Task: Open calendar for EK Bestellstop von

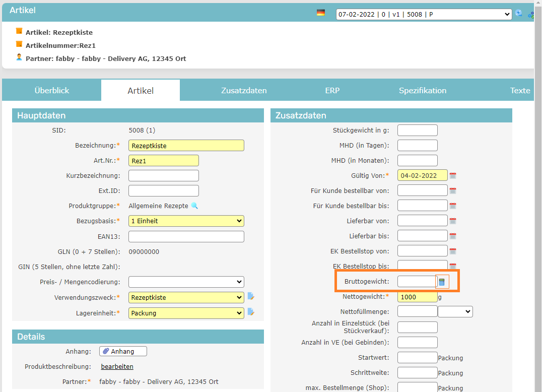Action: pos(453,251)
